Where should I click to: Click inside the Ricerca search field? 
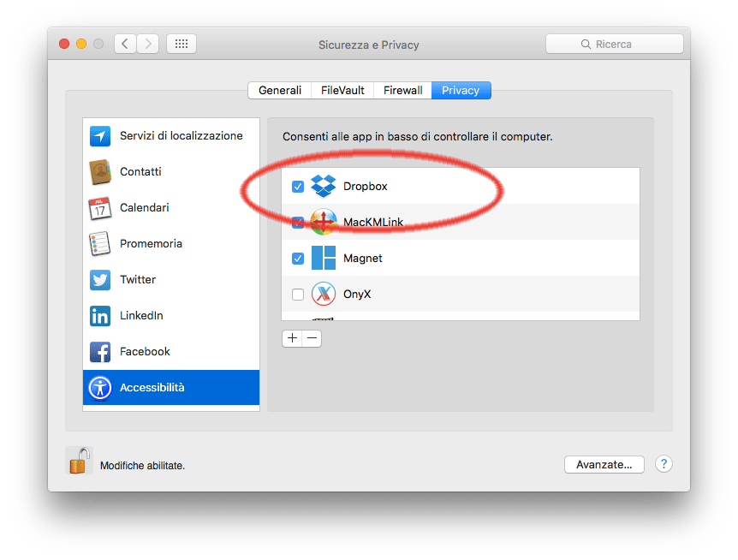[615, 44]
